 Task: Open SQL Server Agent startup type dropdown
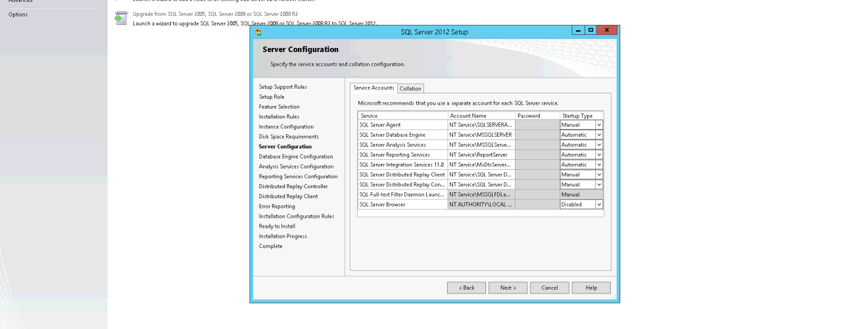coord(599,125)
